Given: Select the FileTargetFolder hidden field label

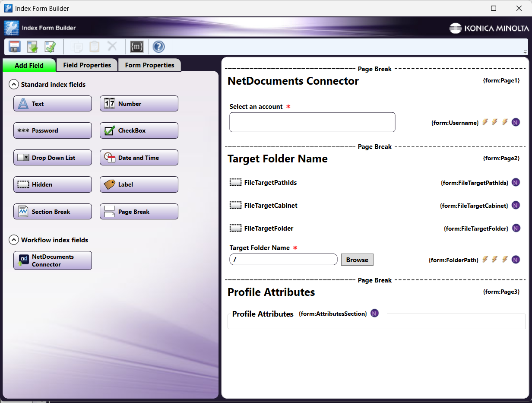Looking at the screenshot, I should 269,228.
